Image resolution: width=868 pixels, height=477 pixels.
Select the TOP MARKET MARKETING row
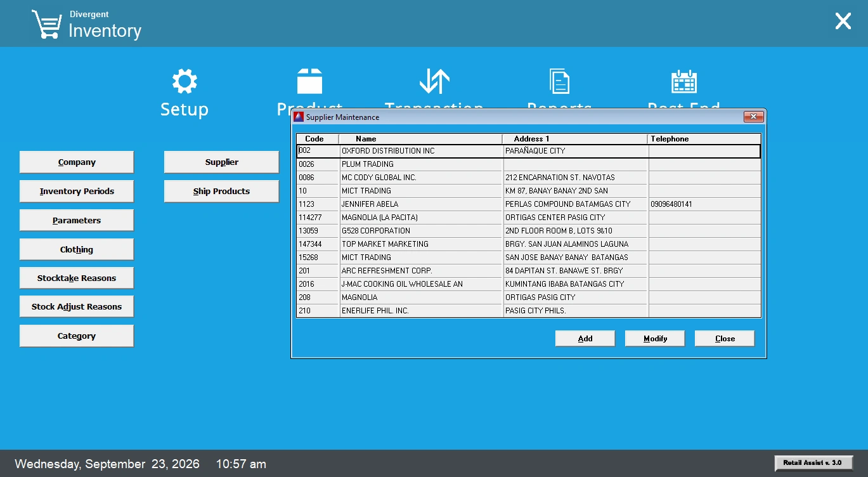[529, 244]
